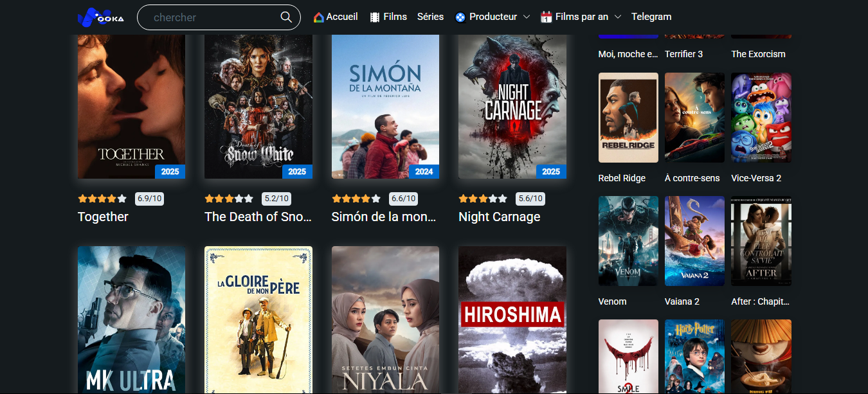Click The Exorcism title
The width and height of the screenshot is (868, 394).
click(759, 54)
